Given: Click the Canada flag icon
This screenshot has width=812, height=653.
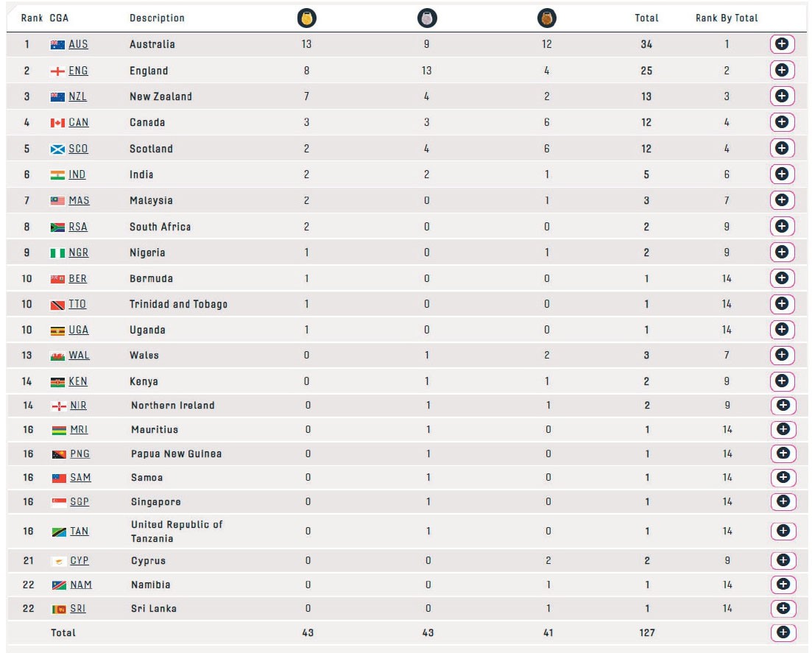Looking at the screenshot, I should pyautogui.click(x=58, y=123).
